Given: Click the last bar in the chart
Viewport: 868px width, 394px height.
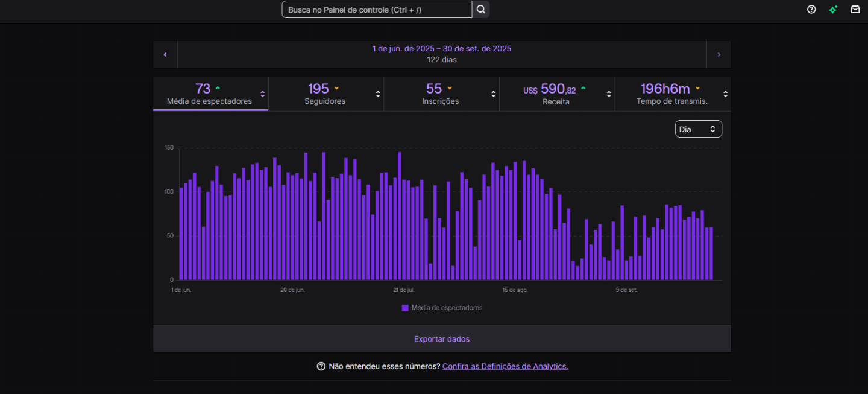Looking at the screenshot, I should 711,253.
